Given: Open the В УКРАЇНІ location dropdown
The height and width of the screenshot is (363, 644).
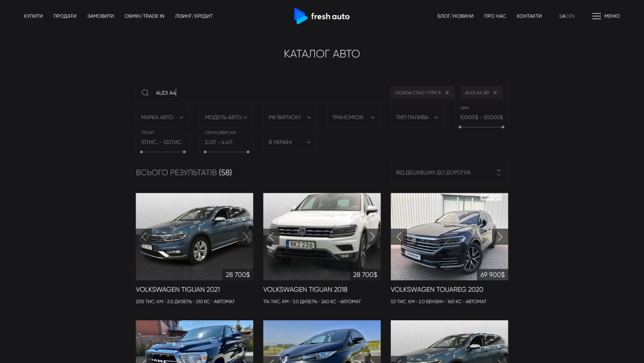Looking at the screenshot, I should 290,142.
